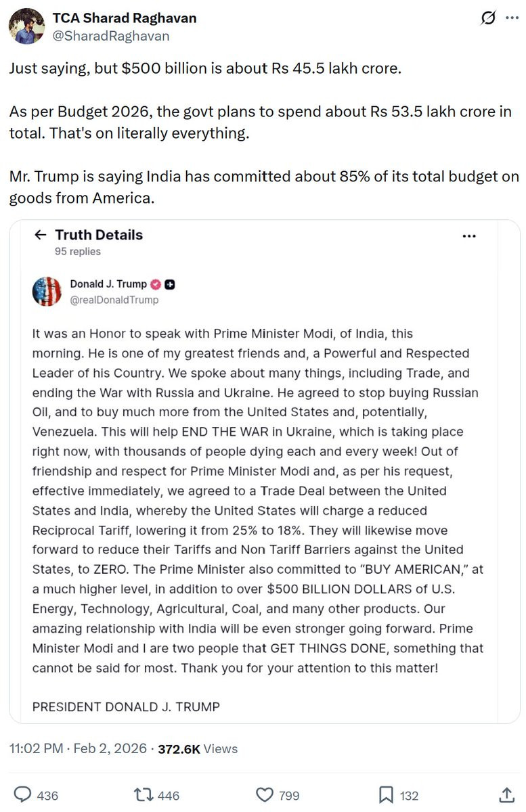The image size is (526, 812).
Task: Open the Truth Details three-dot menu
Action: pos(469,236)
